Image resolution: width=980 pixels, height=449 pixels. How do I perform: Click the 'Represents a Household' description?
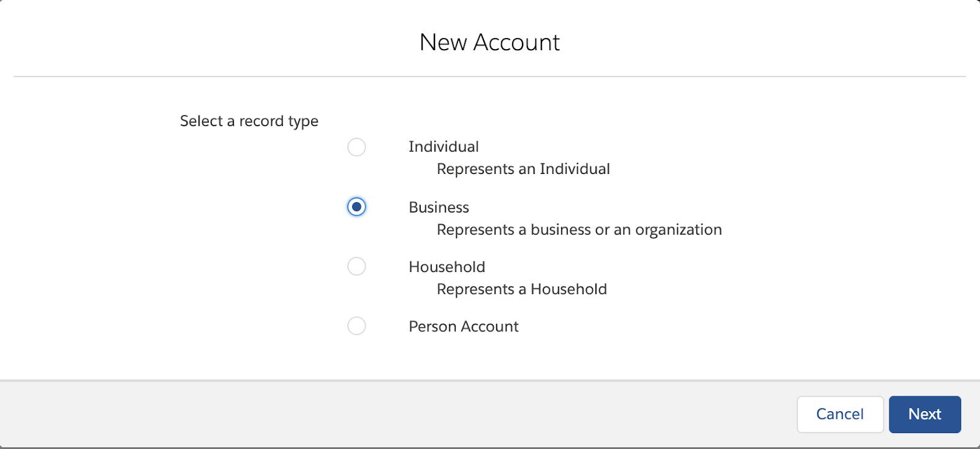pyautogui.click(x=521, y=289)
